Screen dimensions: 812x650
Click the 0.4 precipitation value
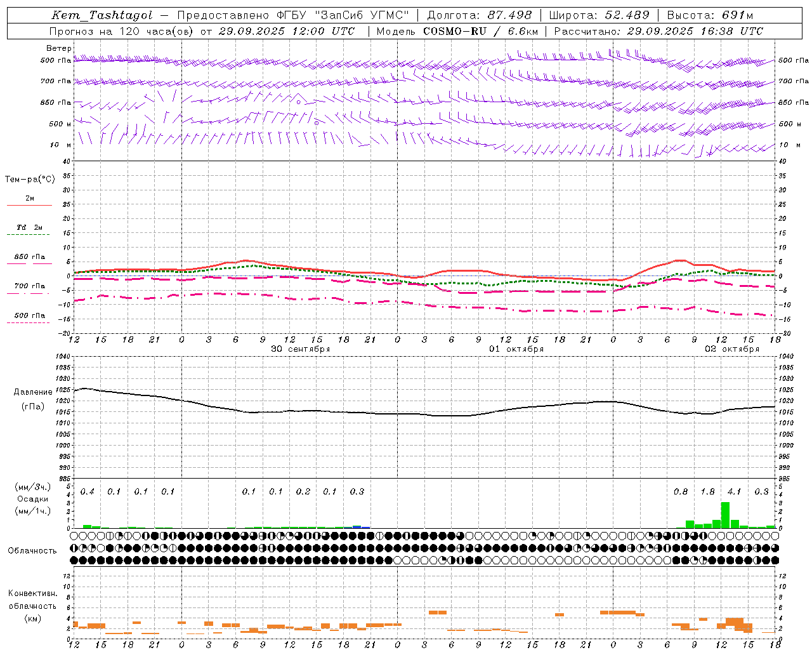point(88,491)
